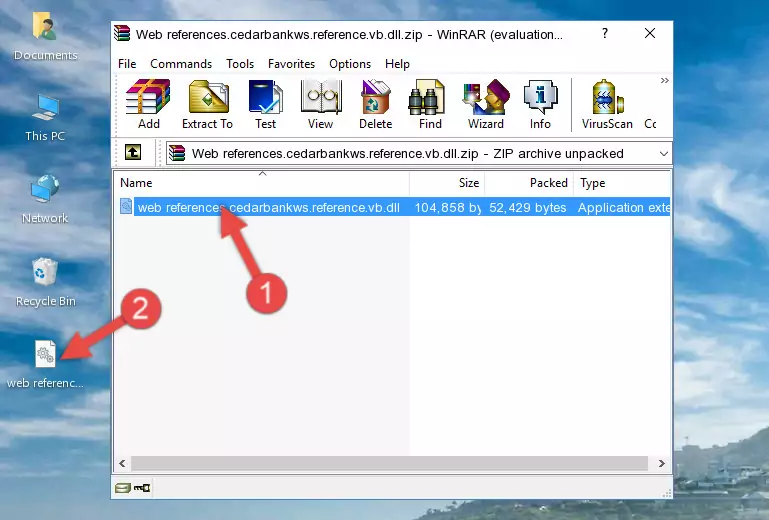
Task: Click the WinRAR title bar icon
Action: tap(122, 33)
